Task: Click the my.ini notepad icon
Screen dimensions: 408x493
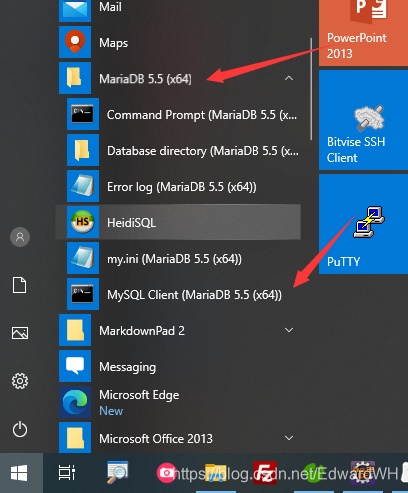Action: point(83,258)
